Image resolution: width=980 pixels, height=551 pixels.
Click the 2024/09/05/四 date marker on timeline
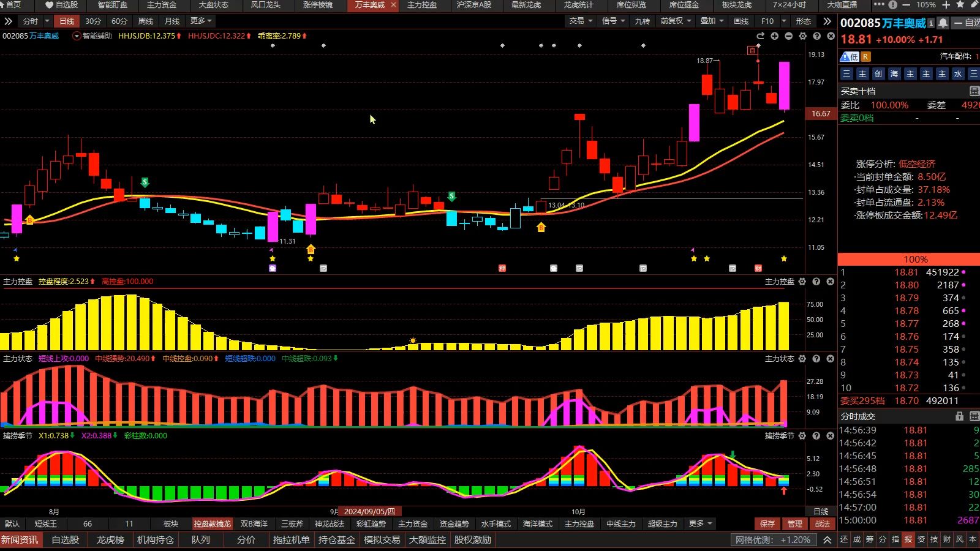tap(369, 511)
